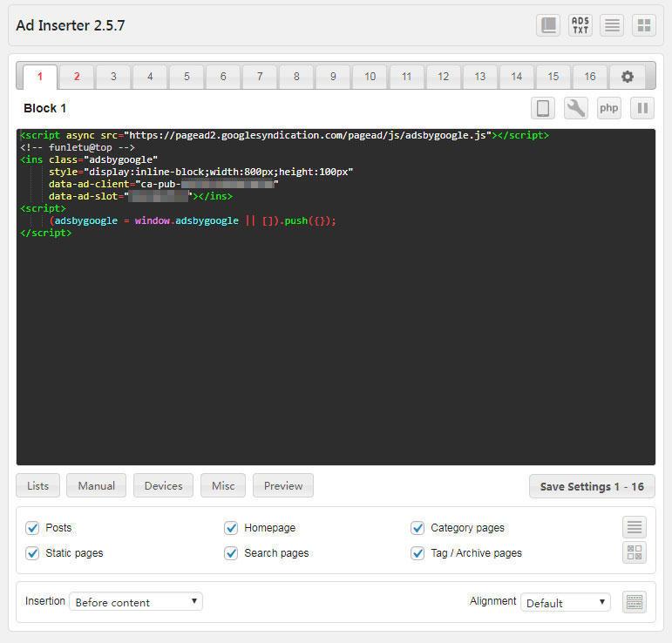The height and width of the screenshot is (643, 672).
Task: Click the Preview button
Action: (283, 486)
